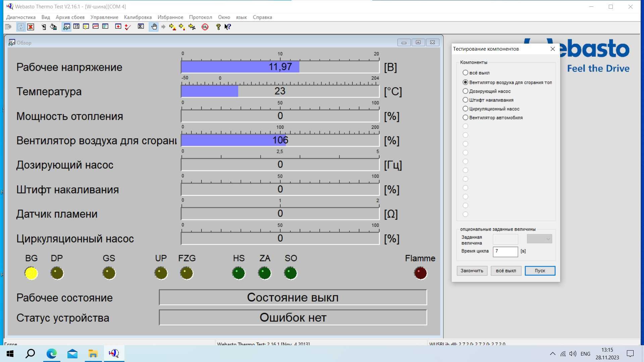This screenshot has width=644, height=362.
Task: Click the taskbar search magnifier icon
Action: click(x=31, y=354)
